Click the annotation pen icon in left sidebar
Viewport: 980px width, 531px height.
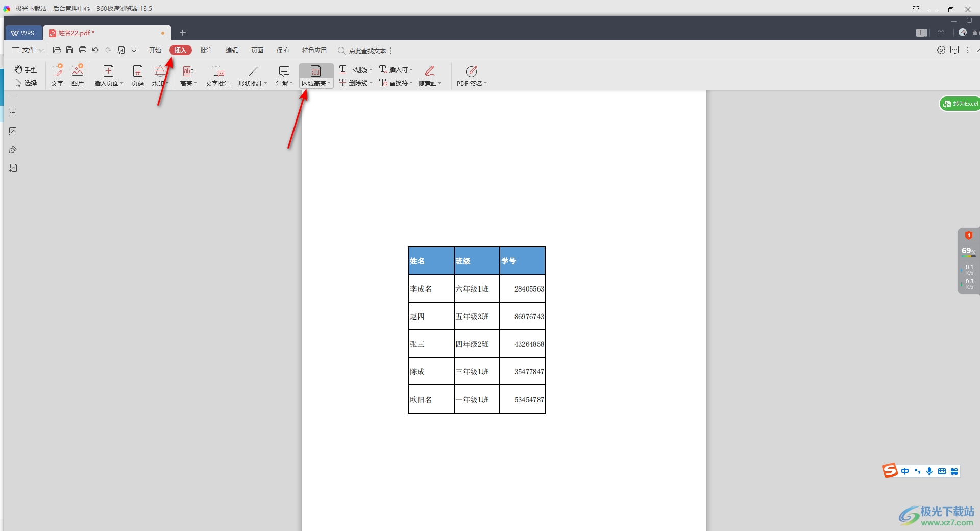(13, 150)
